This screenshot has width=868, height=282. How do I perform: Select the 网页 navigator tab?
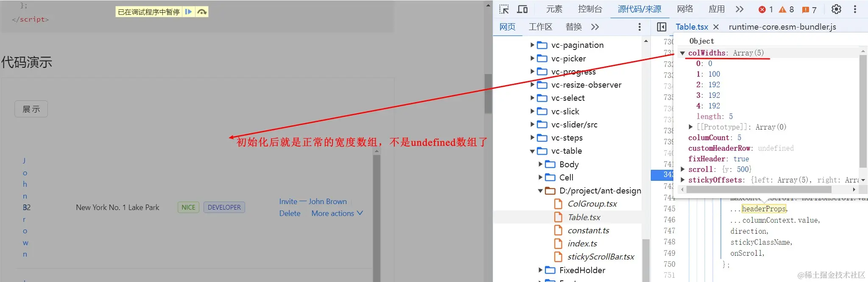(x=507, y=27)
